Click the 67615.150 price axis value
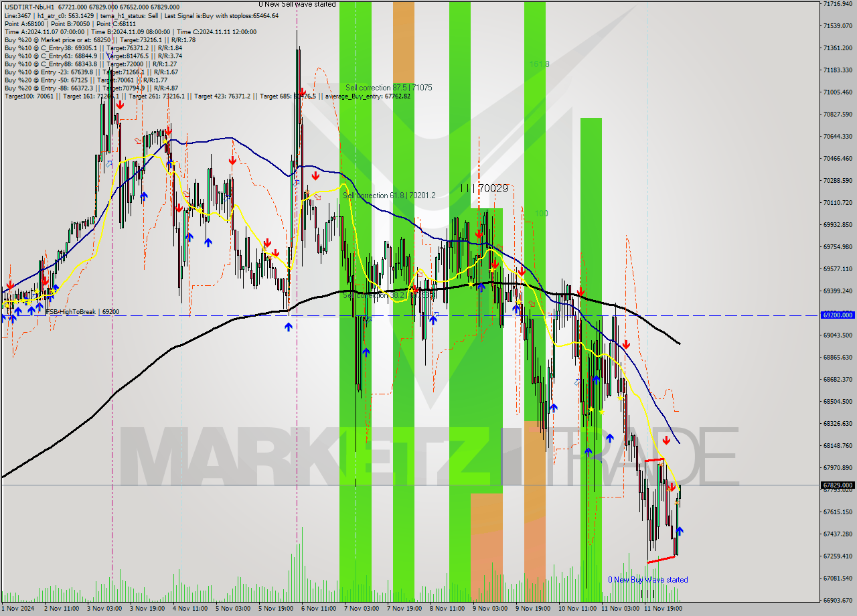The image size is (857, 616). (x=838, y=512)
